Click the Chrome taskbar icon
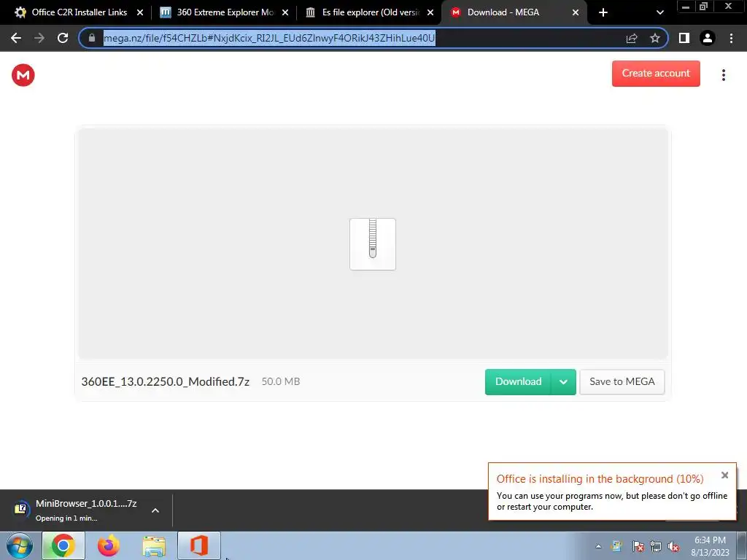The width and height of the screenshot is (747, 560). pyautogui.click(x=63, y=545)
